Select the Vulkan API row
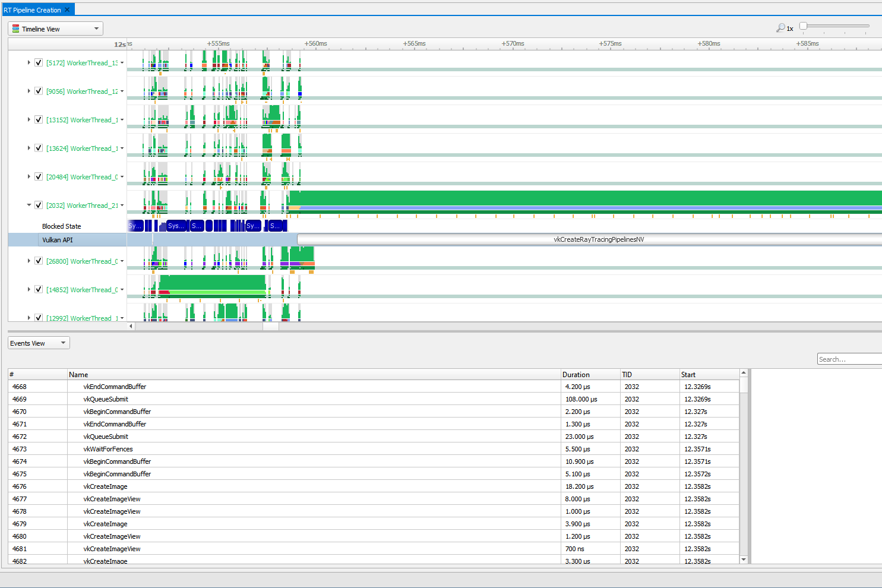The height and width of the screenshot is (588, 882). (67, 239)
